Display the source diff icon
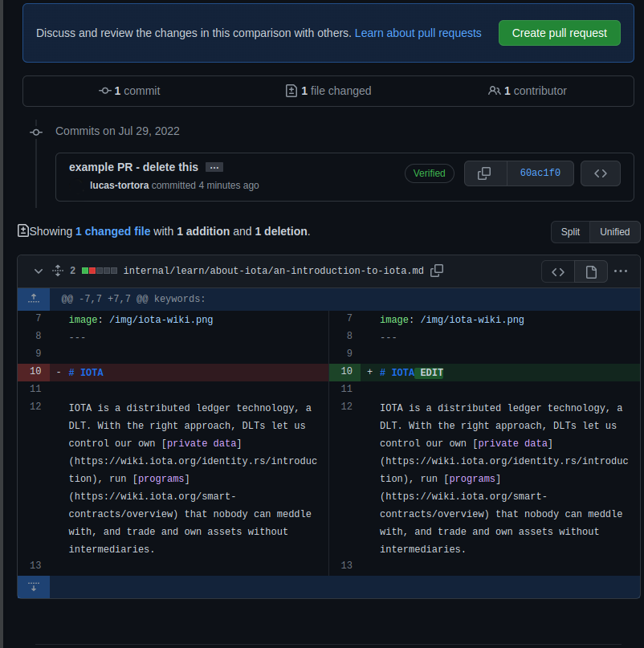 (558, 271)
